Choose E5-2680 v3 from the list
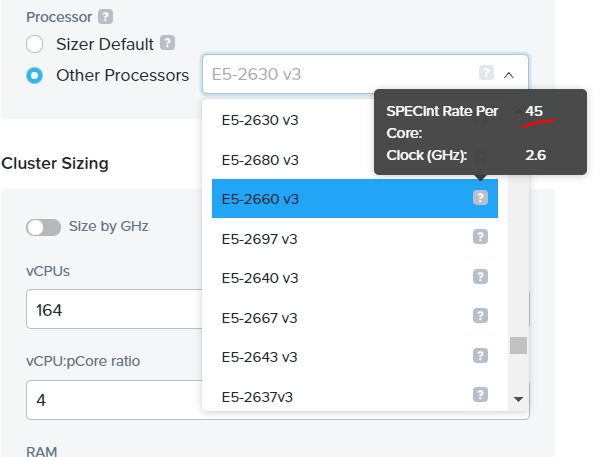The height and width of the screenshot is (457, 607). [355, 160]
